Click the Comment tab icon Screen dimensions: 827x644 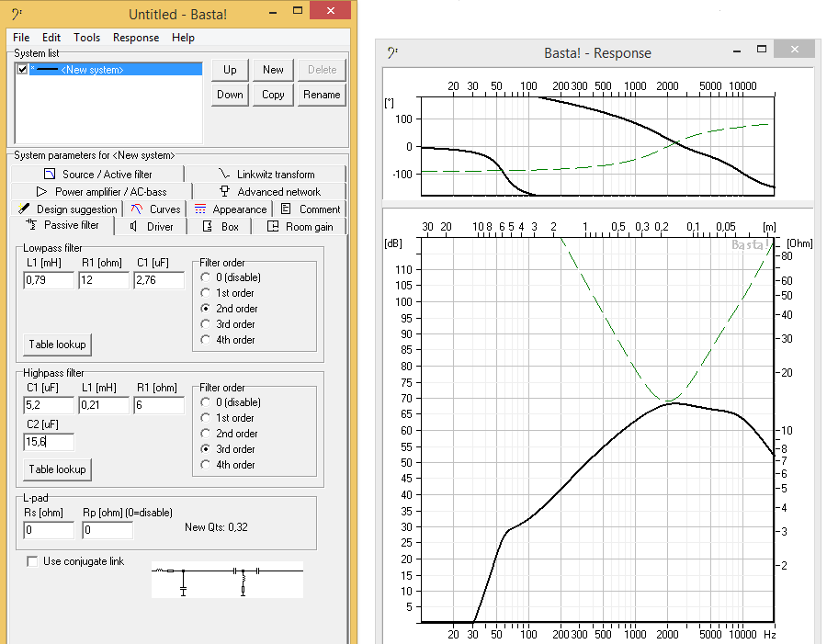pos(286,209)
